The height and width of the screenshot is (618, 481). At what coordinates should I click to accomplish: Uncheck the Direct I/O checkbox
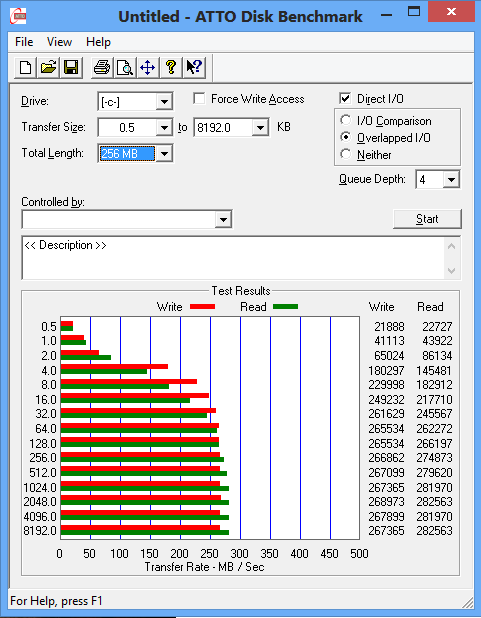345,99
